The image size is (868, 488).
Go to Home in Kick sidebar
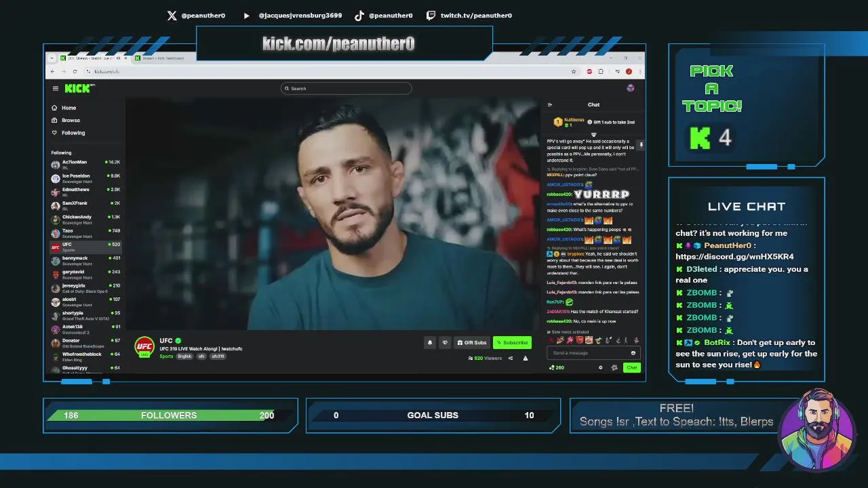click(x=64, y=108)
